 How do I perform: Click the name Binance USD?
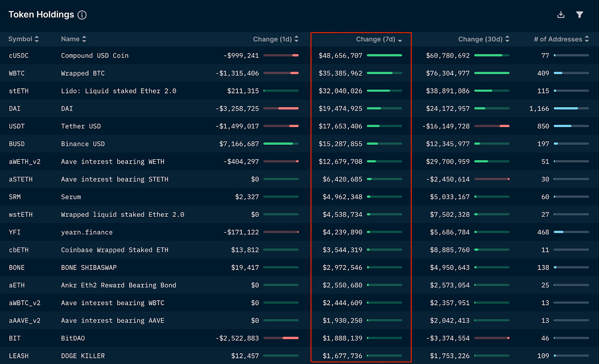[x=83, y=144]
